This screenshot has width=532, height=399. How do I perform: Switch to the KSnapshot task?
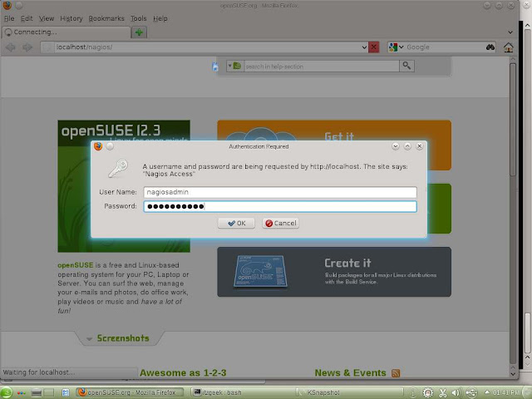click(347, 392)
